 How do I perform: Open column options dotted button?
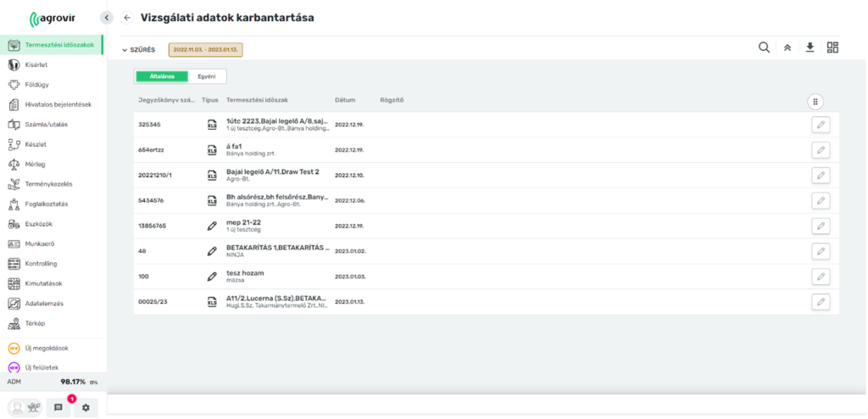point(815,101)
